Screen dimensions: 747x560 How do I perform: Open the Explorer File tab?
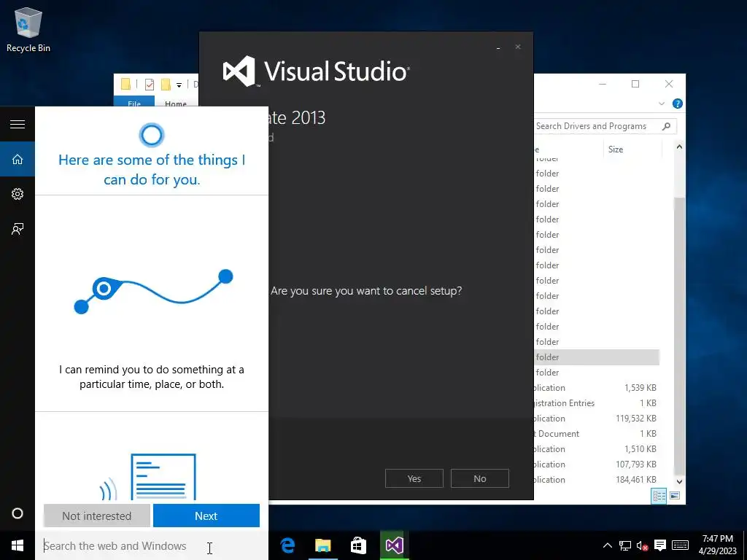pos(134,102)
